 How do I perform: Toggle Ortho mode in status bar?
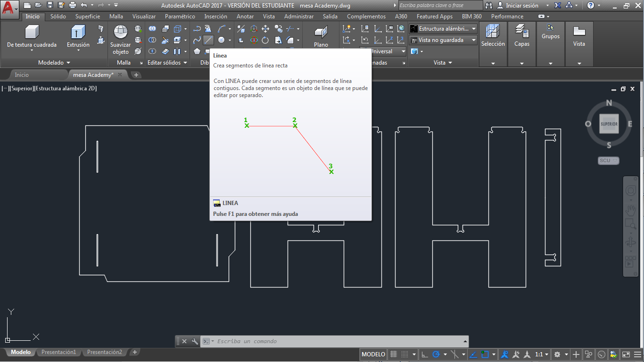[425, 354]
